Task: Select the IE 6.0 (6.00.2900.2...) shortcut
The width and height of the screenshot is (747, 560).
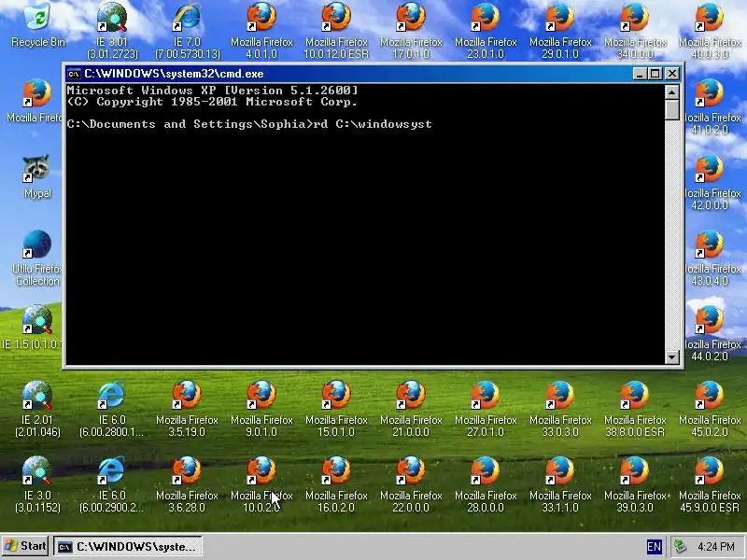Action: 112,484
